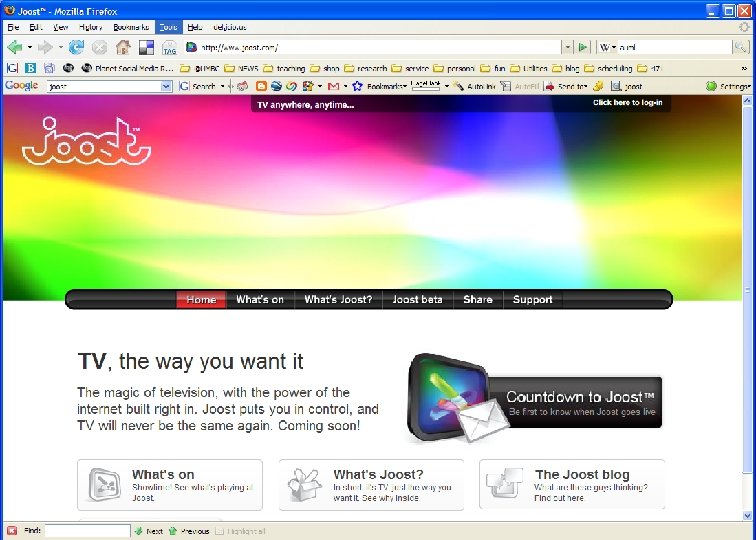The width and height of the screenshot is (756, 540).
Task: Open the Gmail icon dropdown arrow
Action: 345,86
